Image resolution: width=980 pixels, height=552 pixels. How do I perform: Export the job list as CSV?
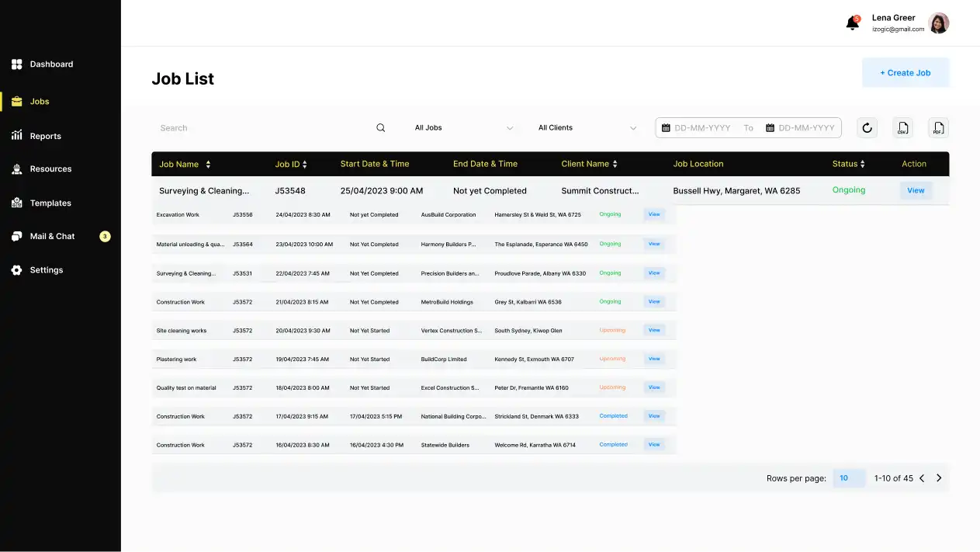[x=902, y=128]
